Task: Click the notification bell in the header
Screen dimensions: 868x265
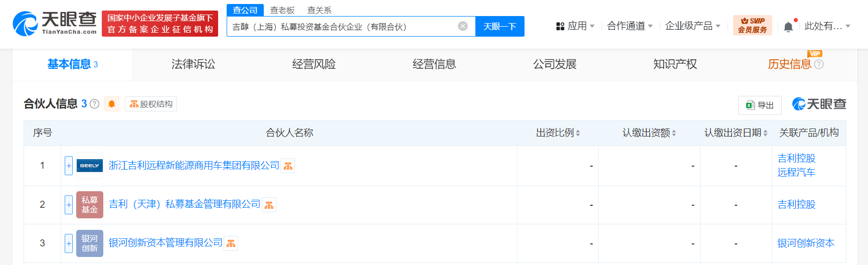Action: (788, 27)
